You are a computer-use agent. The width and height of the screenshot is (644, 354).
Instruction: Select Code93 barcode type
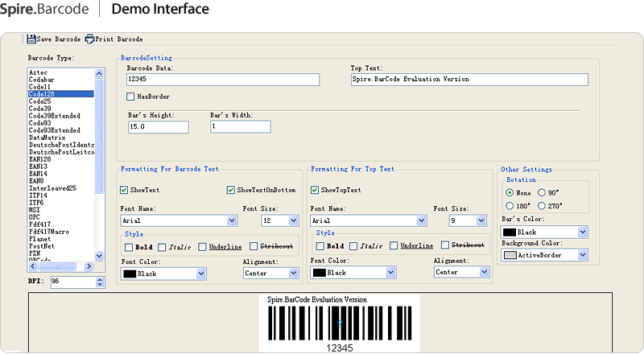pos(39,123)
